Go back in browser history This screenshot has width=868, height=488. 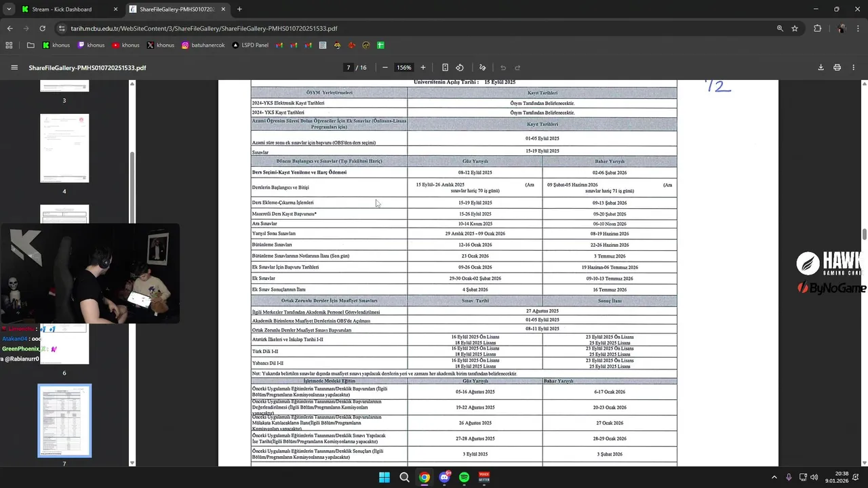click(x=9, y=28)
